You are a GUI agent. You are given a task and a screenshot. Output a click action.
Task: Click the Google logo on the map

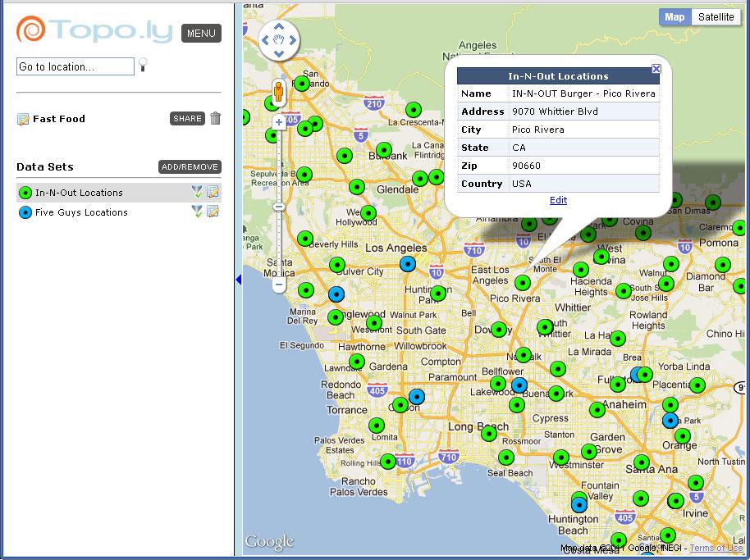269,542
